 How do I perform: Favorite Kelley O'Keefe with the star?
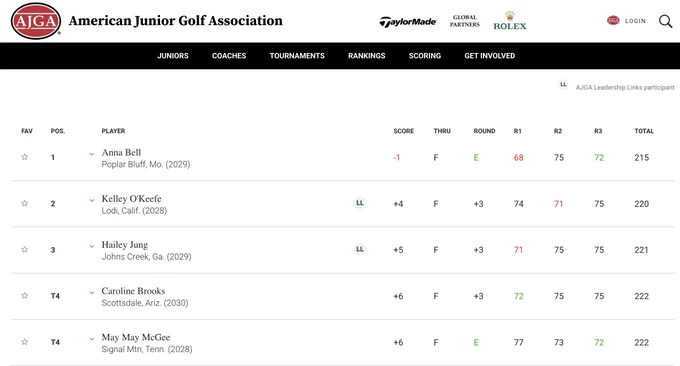tap(25, 203)
